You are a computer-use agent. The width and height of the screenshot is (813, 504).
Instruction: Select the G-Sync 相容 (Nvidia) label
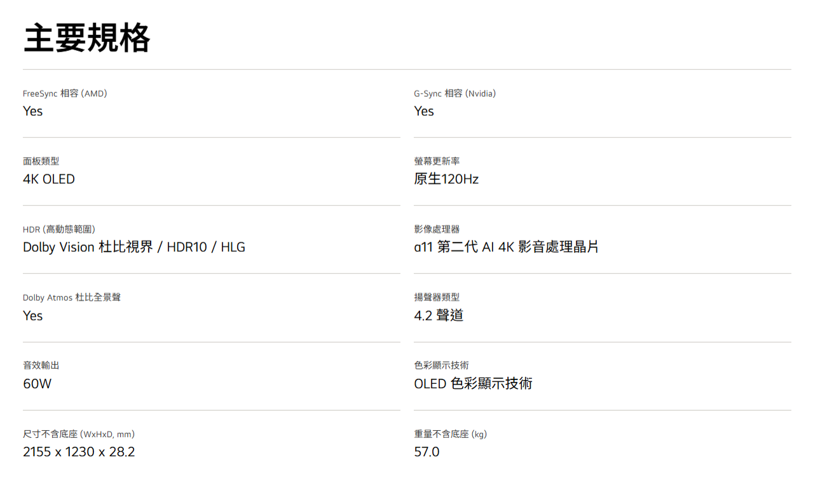pos(454,93)
